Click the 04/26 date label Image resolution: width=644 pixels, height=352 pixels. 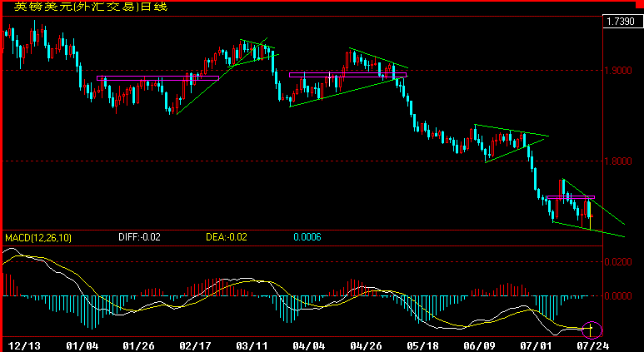point(365,346)
